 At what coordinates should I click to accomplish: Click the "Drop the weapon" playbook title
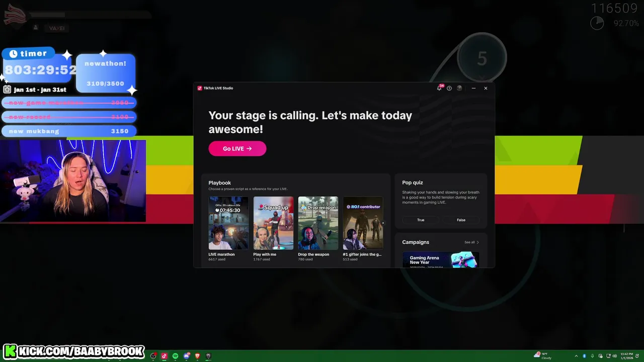(x=313, y=254)
